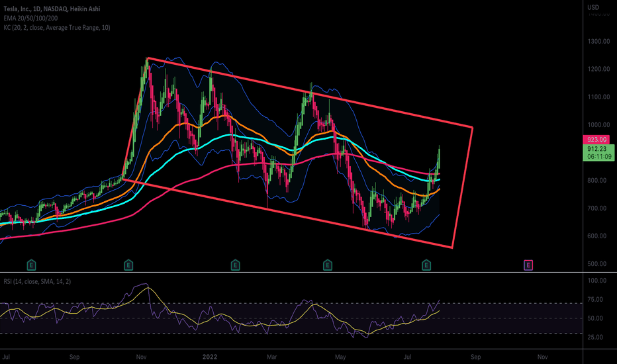
Task: Click the 1300.00 price axis label
Action: (x=598, y=41)
